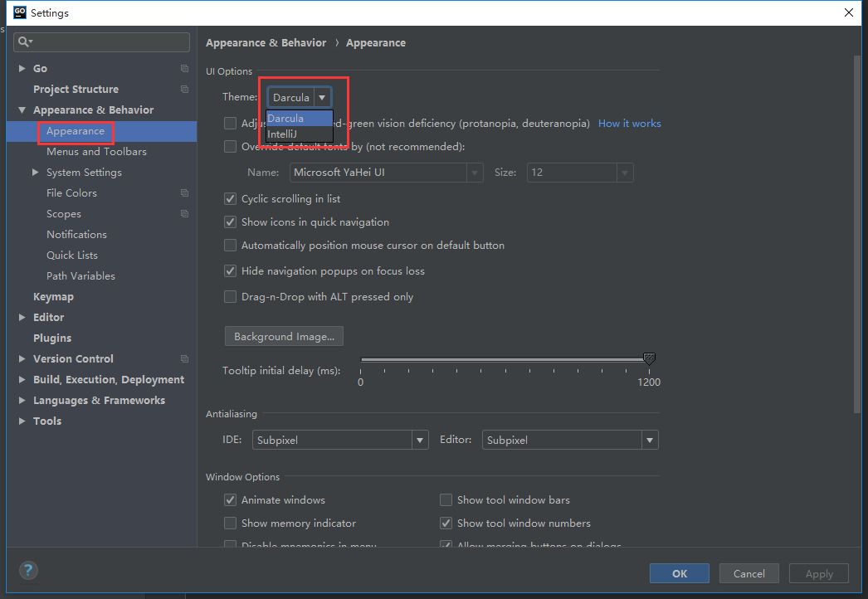
Task: Expand the Go settings node
Action: click(x=22, y=69)
